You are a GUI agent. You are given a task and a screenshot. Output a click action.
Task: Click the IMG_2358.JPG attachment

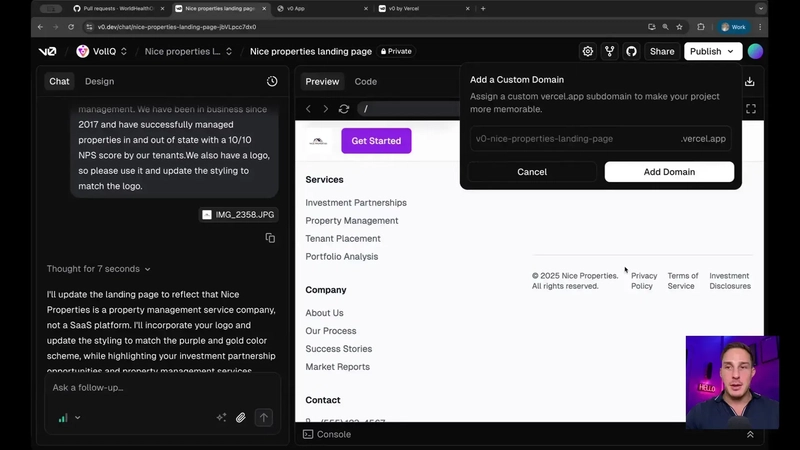tap(238, 215)
